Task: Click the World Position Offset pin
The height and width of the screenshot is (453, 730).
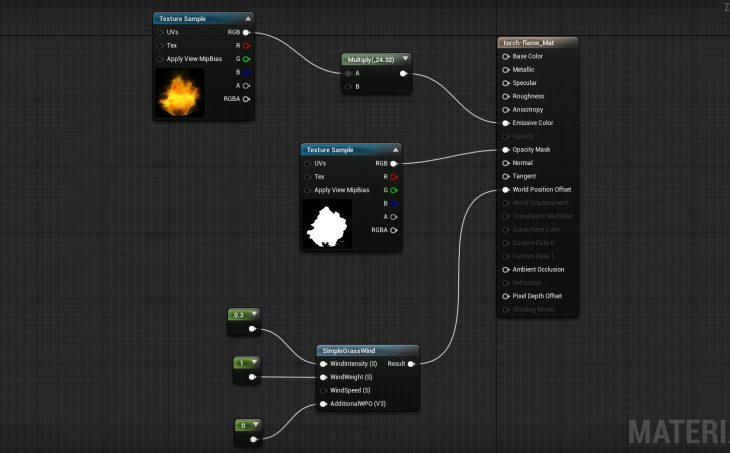Action: click(x=505, y=190)
